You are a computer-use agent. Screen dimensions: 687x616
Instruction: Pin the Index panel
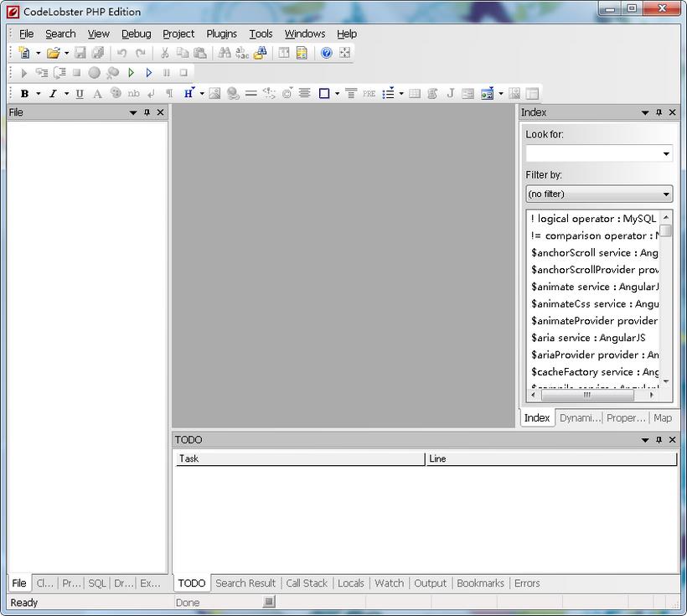click(659, 112)
